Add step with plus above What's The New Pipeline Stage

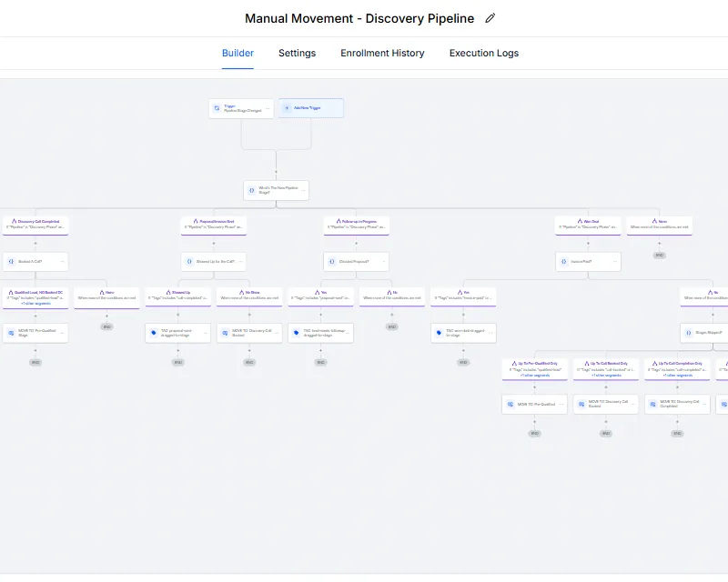coord(277,172)
